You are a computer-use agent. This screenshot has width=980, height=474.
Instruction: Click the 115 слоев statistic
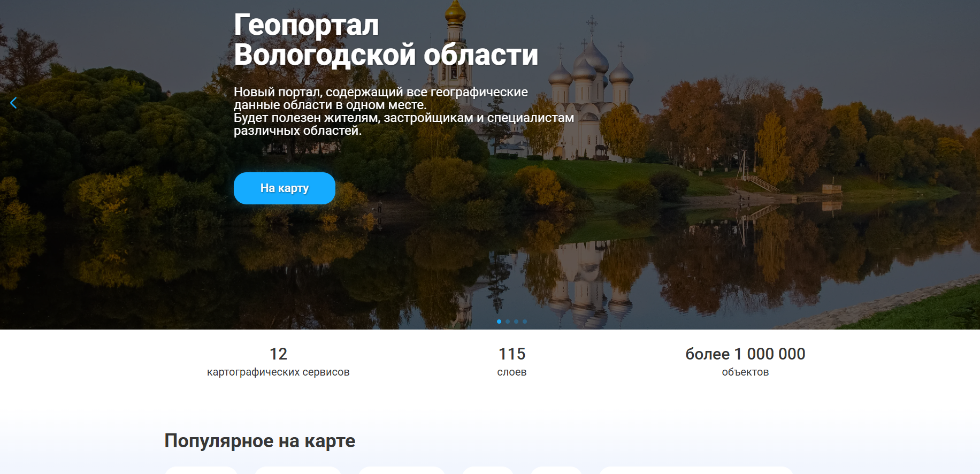(x=512, y=362)
